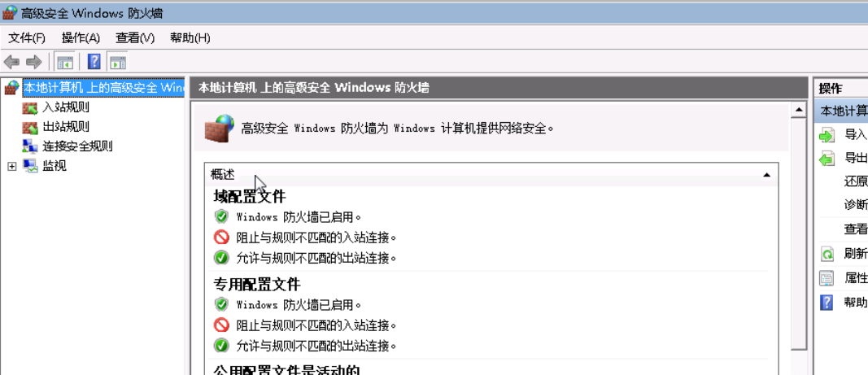Click 刷新 action in the actions pane
This screenshot has height=375, width=868.
click(x=856, y=255)
